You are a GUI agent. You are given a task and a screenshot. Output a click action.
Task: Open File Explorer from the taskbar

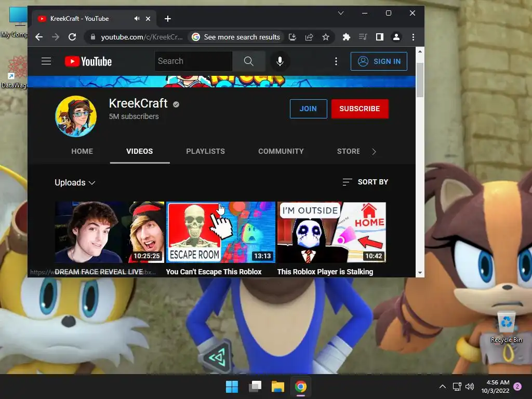coord(277,387)
